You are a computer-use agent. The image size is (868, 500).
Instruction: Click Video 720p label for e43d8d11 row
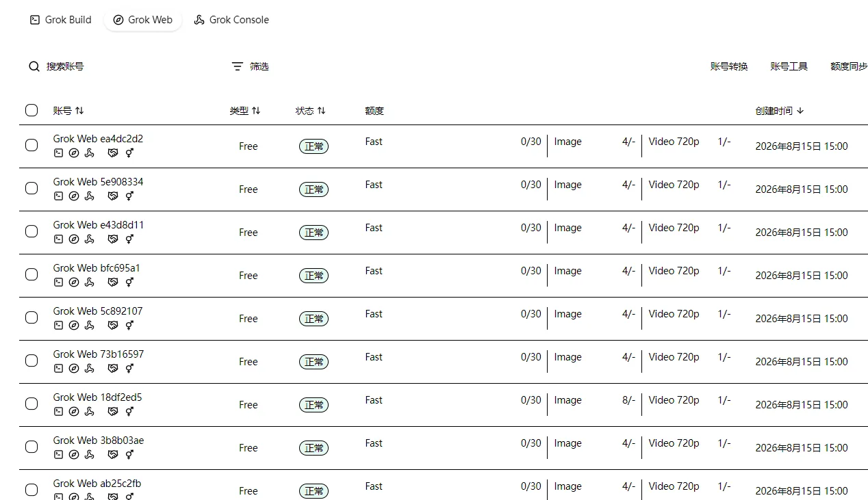[x=674, y=228]
